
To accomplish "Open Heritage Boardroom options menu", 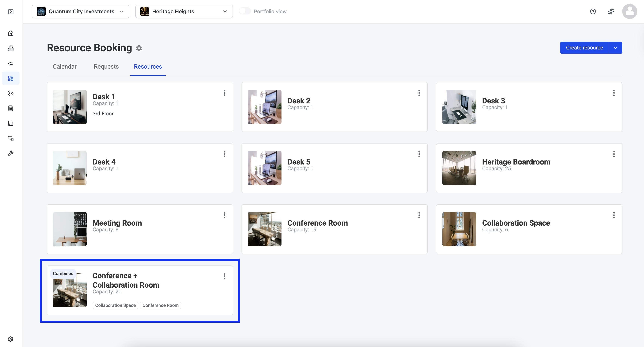I will click(x=614, y=154).
